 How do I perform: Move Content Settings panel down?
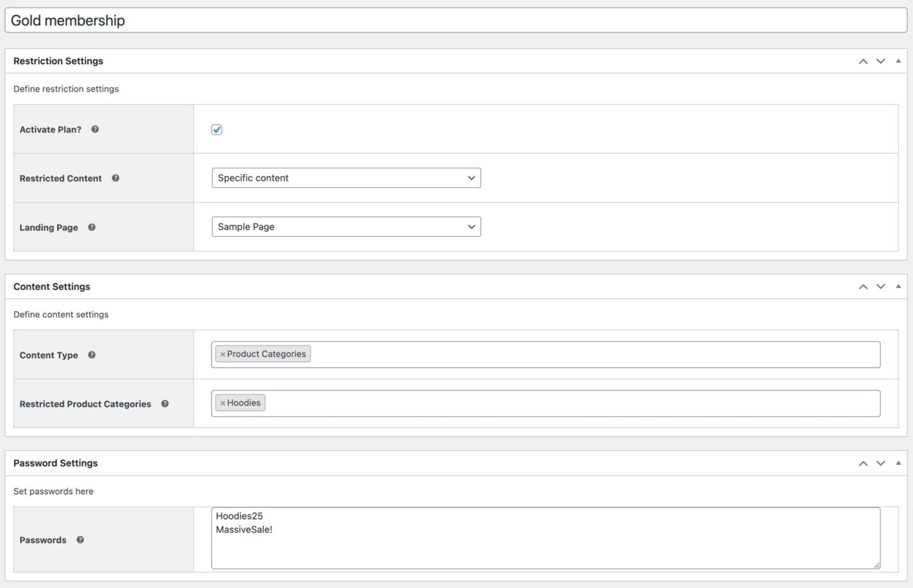tap(881, 287)
